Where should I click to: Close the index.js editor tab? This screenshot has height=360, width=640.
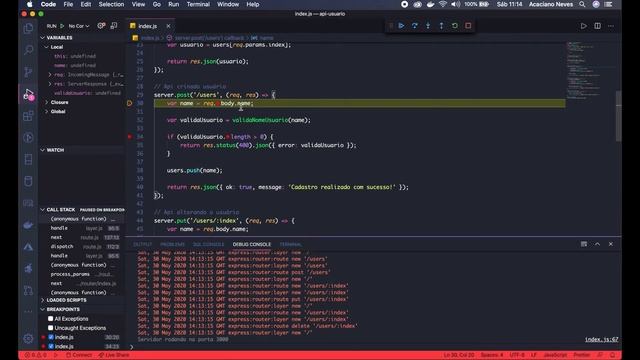pos(168,26)
